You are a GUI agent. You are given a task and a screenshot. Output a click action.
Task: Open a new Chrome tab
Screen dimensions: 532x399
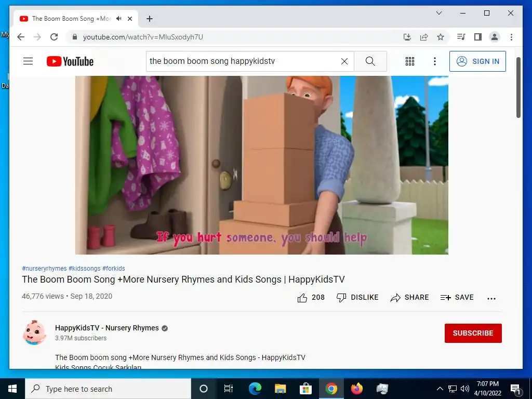click(149, 19)
